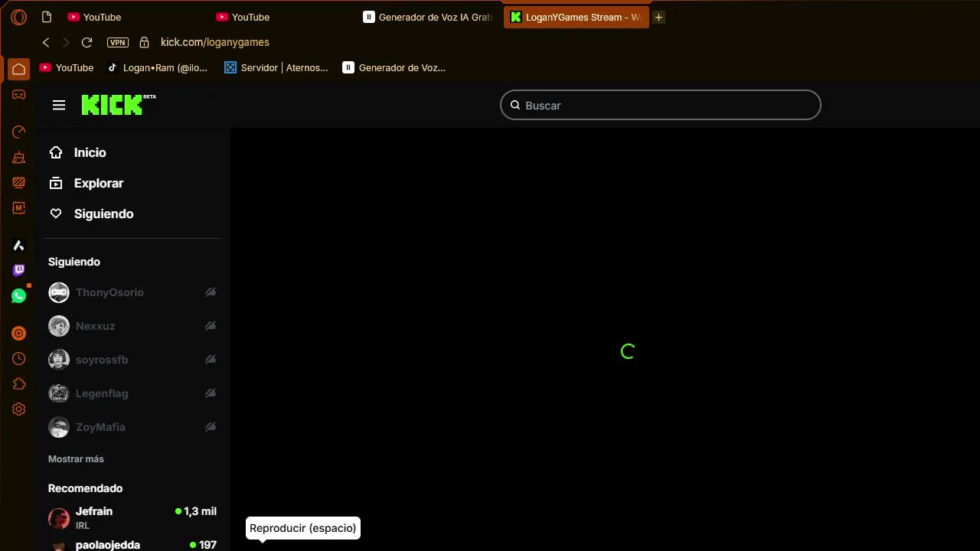Open extensions cube icon in sidebar

click(19, 384)
